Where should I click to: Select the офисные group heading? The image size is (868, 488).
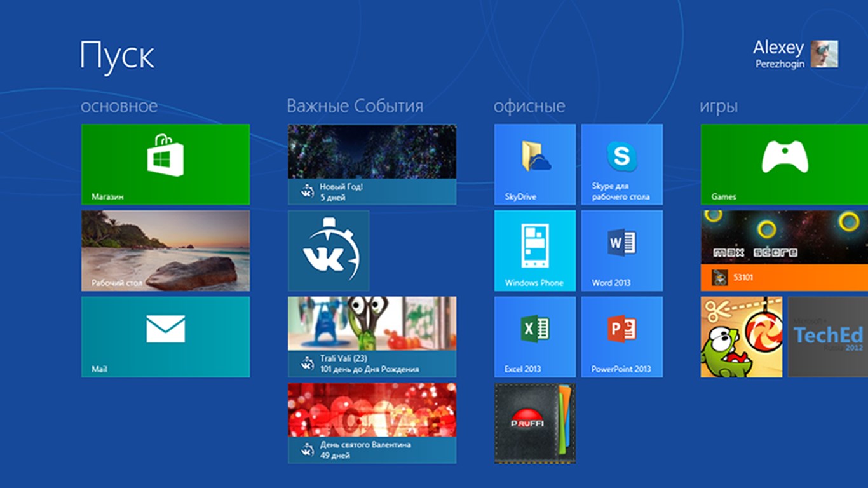click(x=529, y=106)
